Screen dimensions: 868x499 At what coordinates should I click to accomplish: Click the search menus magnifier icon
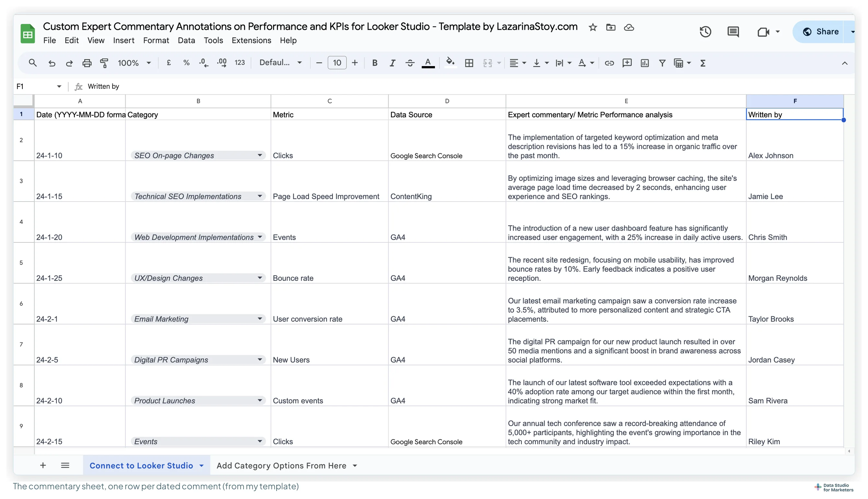point(32,63)
